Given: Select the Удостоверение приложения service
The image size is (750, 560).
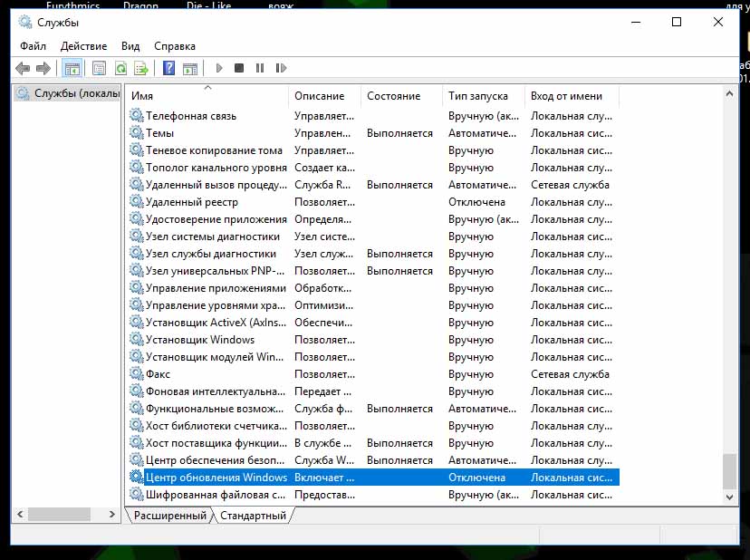Looking at the screenshot, I should (x=374, y=219).
